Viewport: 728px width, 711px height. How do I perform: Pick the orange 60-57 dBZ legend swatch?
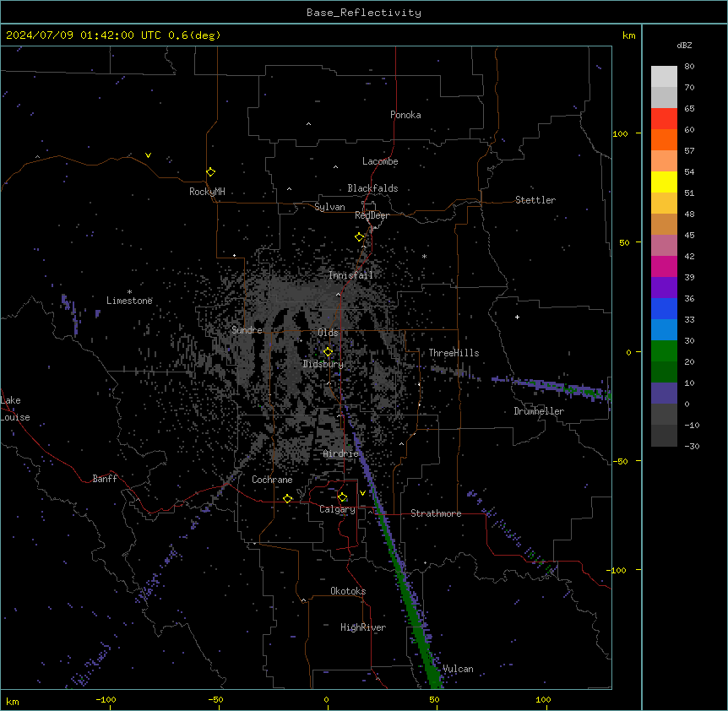pos(664,139)
